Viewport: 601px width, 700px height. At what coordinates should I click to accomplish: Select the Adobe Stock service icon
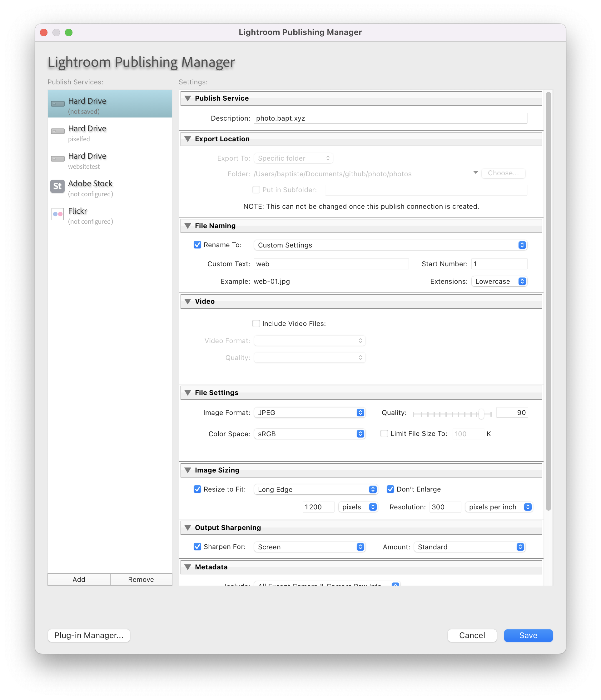coord(57,186)
